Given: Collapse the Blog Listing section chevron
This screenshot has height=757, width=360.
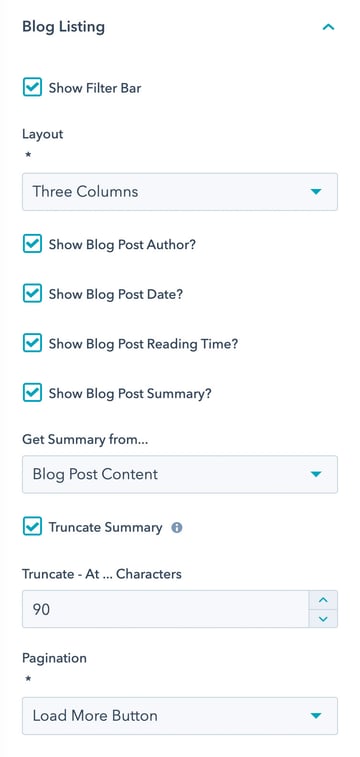Looking at the screenshot, I should pos(328,27).
